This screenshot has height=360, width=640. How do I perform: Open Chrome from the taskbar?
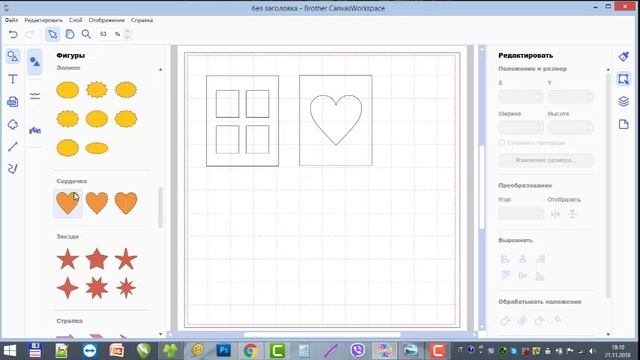pos(250,350)
